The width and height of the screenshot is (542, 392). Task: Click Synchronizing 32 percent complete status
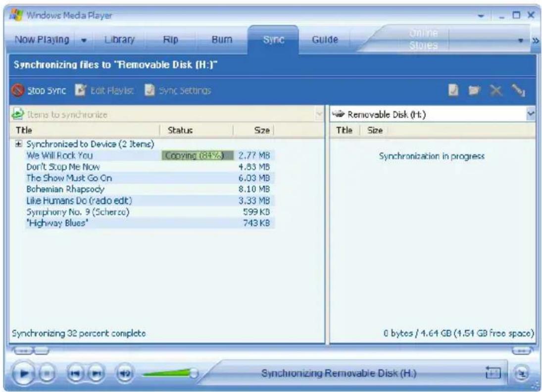point(79,333)
